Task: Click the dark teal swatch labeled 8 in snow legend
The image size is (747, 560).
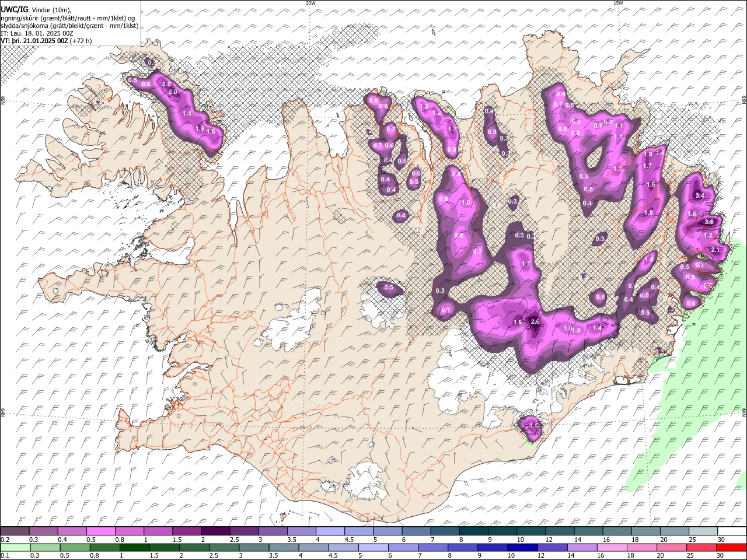Action: [x=473, y=531]
